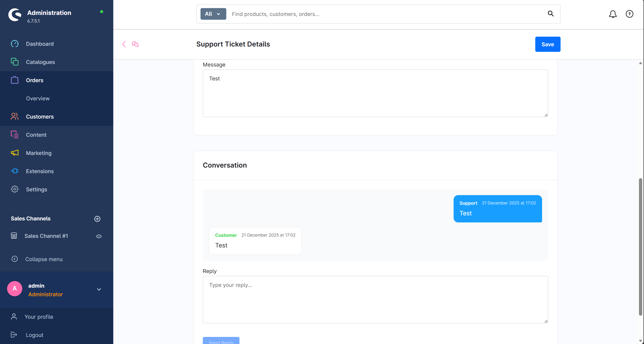644x344 pixels.
Task: Click the green status dot indicator
Action: 102,12
